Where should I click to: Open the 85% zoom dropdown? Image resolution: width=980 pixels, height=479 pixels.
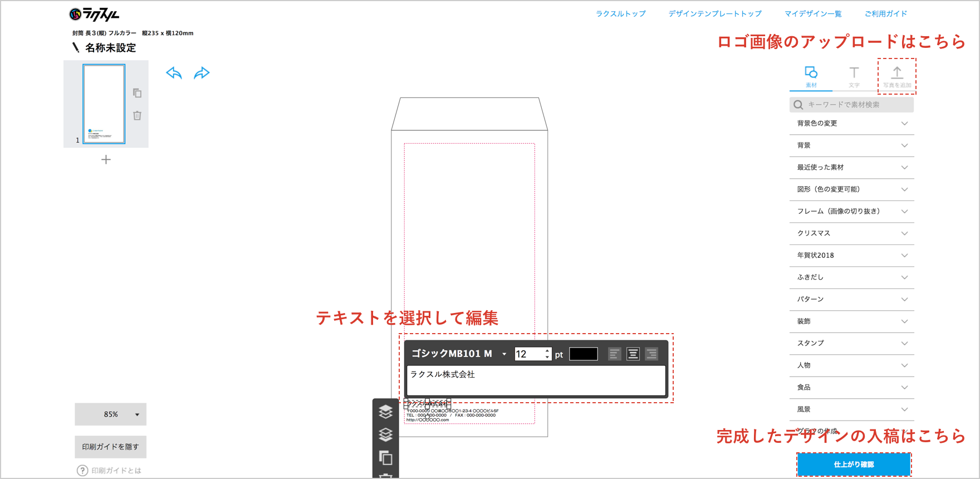tap(111, 414)
